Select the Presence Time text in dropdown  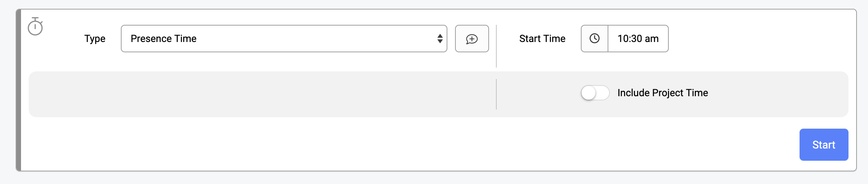(164, 39)
